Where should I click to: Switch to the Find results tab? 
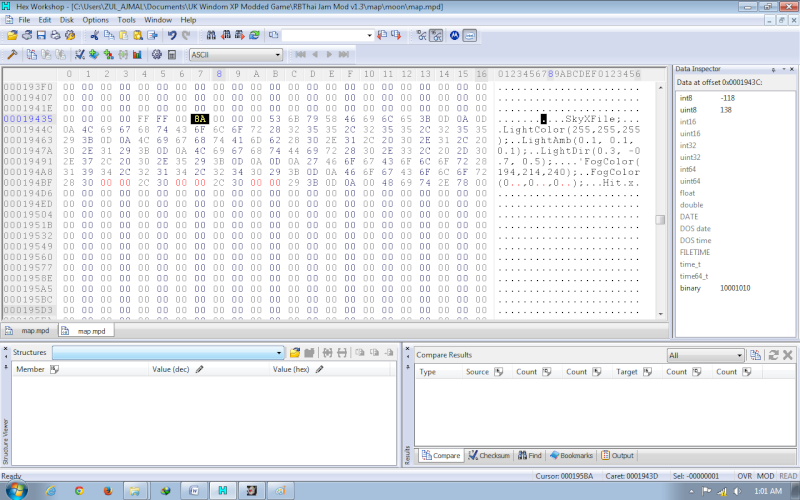click(x=530, y=456)
